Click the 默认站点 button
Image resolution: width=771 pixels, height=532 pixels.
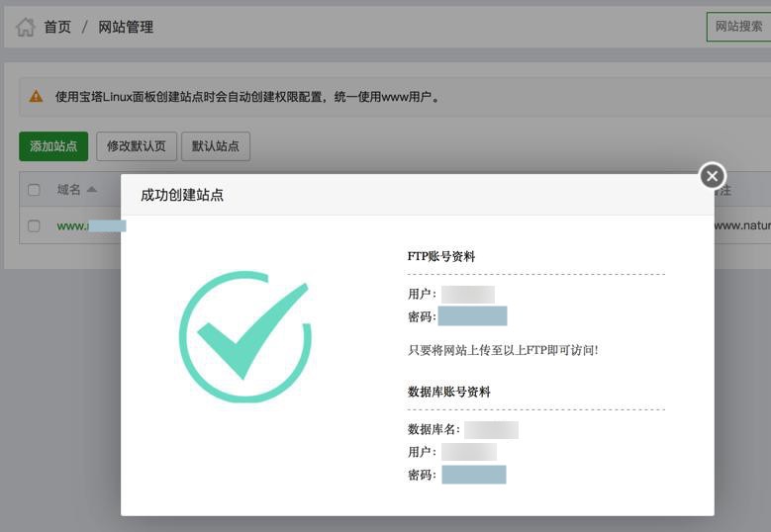(x=216, y=146)
